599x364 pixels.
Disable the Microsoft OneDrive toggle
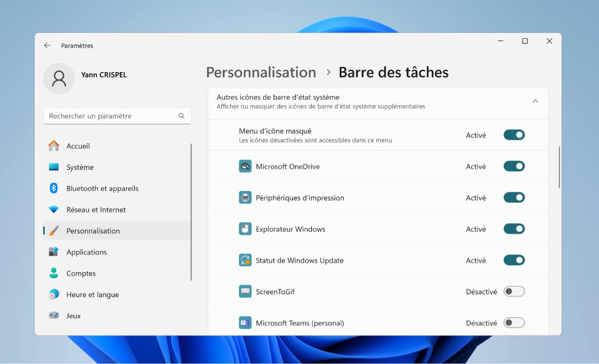[514, 166]
